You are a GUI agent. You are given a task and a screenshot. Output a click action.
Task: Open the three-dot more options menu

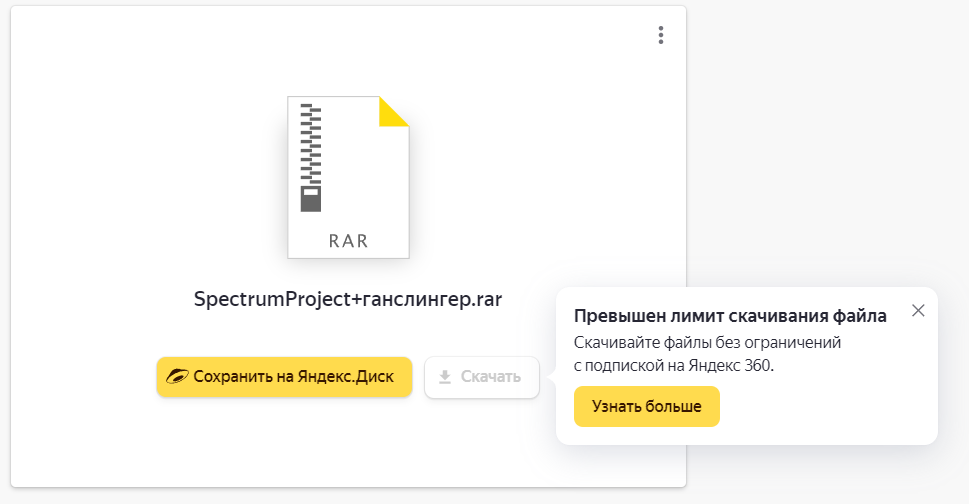coord(661,35)
